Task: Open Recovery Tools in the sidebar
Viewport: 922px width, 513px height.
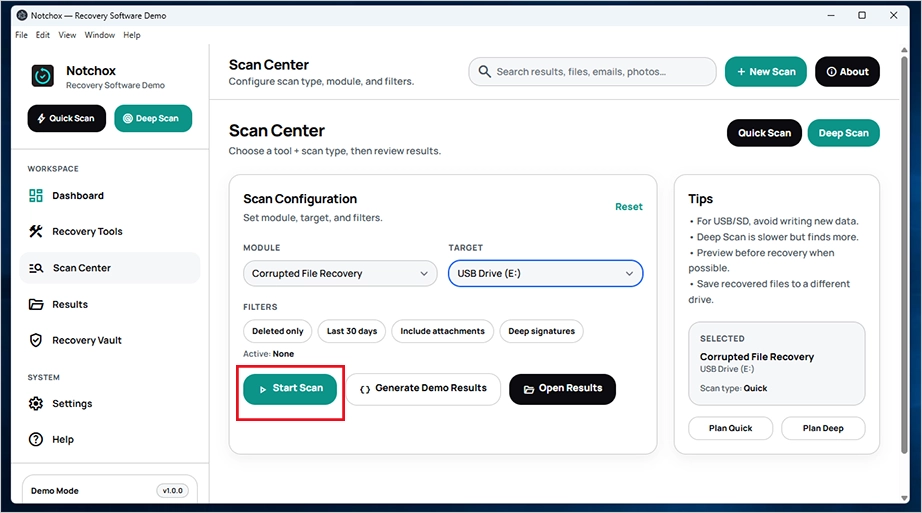Action: 109,231
